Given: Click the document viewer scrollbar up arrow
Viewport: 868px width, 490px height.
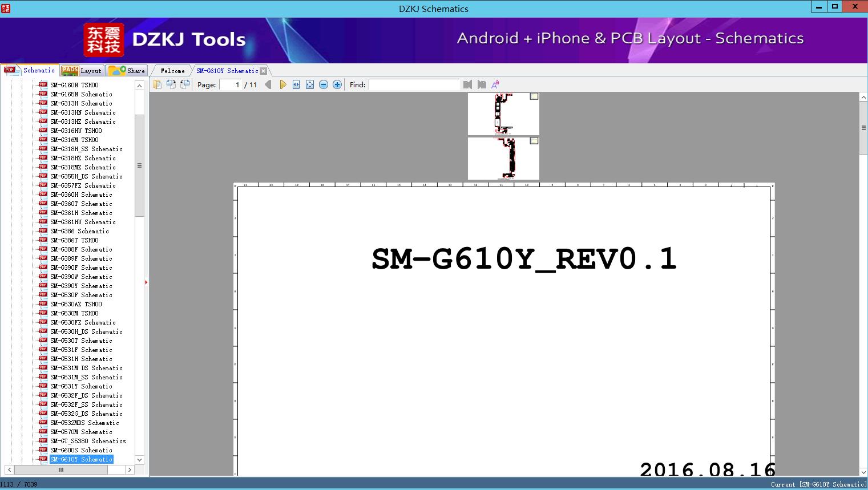Looking at the screenshot, I should coord(863,98).
